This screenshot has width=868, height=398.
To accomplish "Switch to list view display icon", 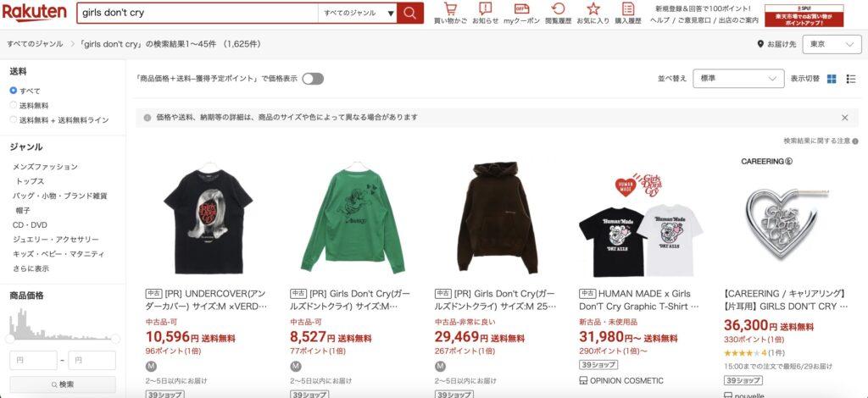I will click(851, 79).
